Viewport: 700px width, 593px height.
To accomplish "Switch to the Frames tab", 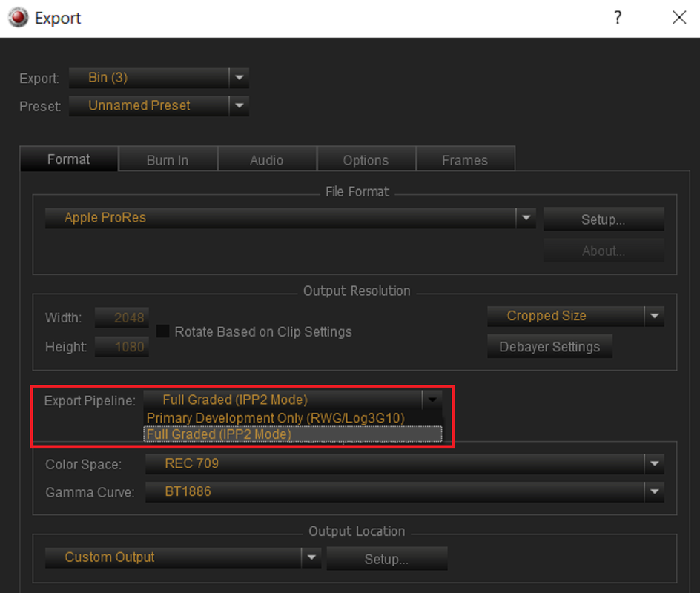I will 465,160.
